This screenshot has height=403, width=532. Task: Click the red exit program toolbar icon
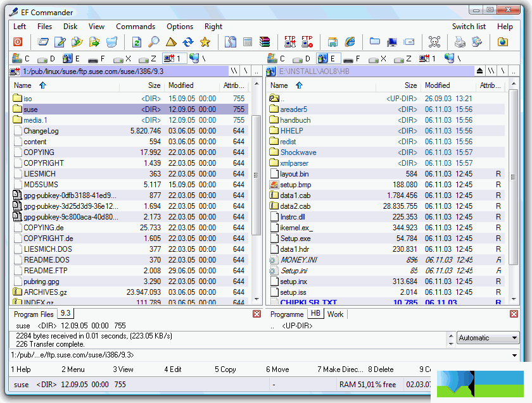pyautogui.click(x=18, y=42)
